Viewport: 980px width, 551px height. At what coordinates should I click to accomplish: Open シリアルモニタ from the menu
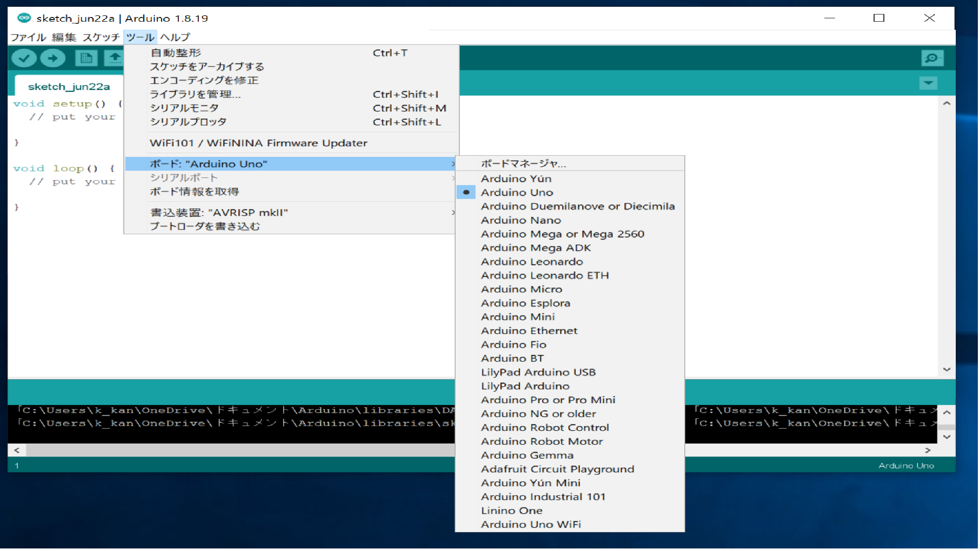tap(291, 108)
